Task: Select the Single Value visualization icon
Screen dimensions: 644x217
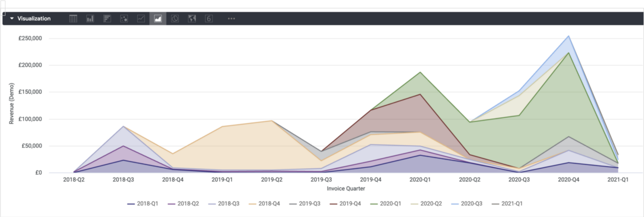Action: 209,19
